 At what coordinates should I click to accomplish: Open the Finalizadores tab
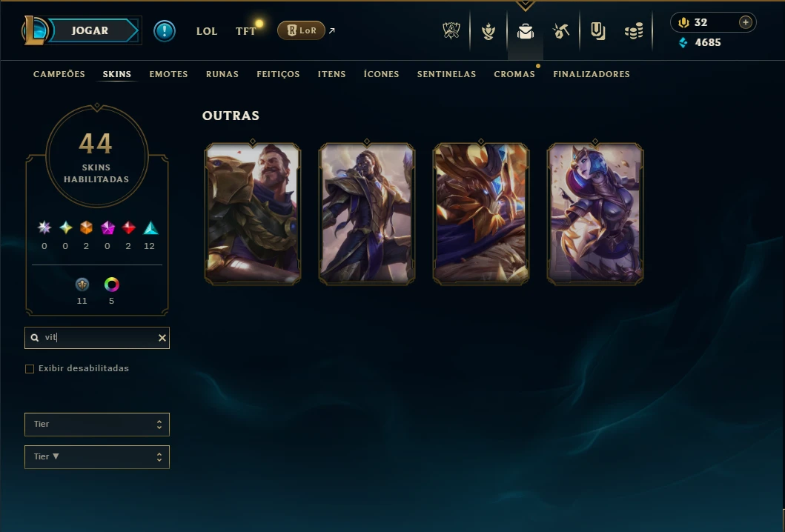click(592, 74)
